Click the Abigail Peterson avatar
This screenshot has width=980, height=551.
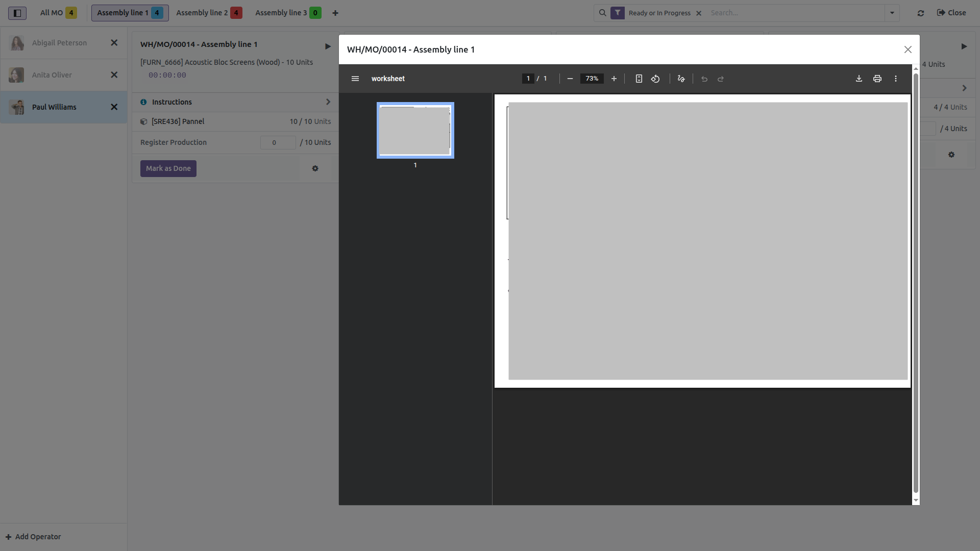[x=17, y=43]
